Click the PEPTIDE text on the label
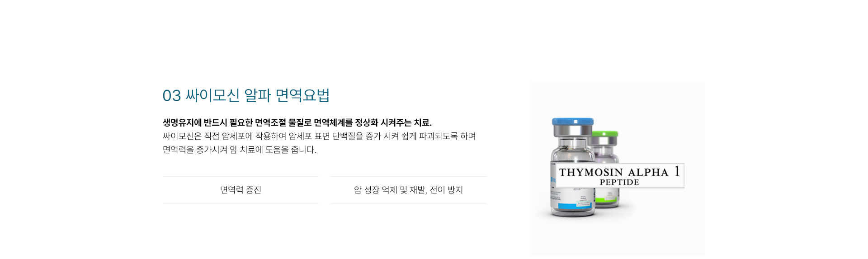This screenshot has width=868, height=259. click(619, 182)
